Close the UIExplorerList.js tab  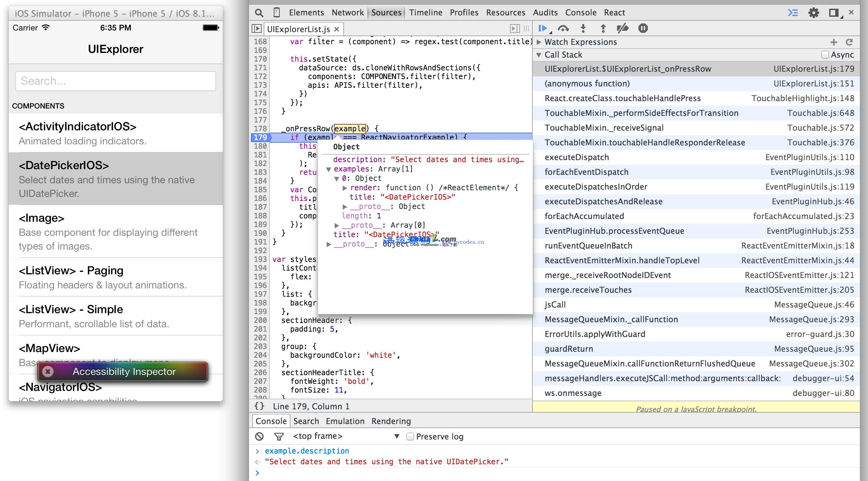[336, 29]
